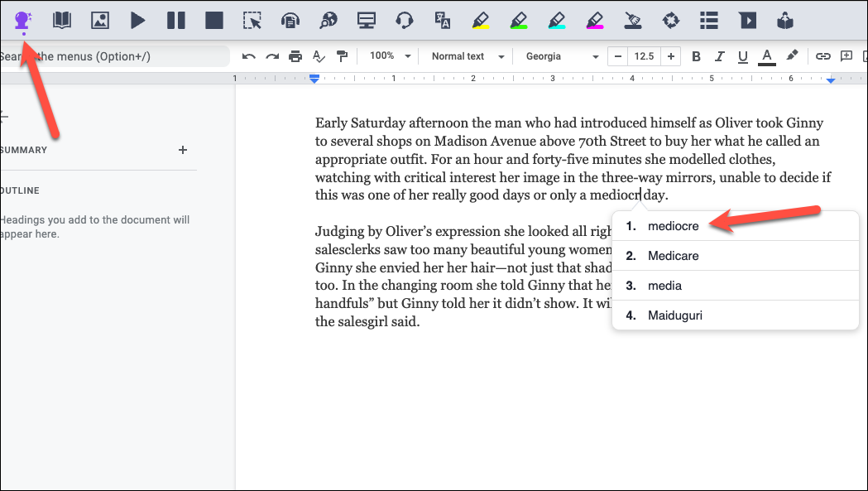Viewport: 868px width, 491px height.
Task: Open the dictionary book icon
Action: tap(62, 20)
